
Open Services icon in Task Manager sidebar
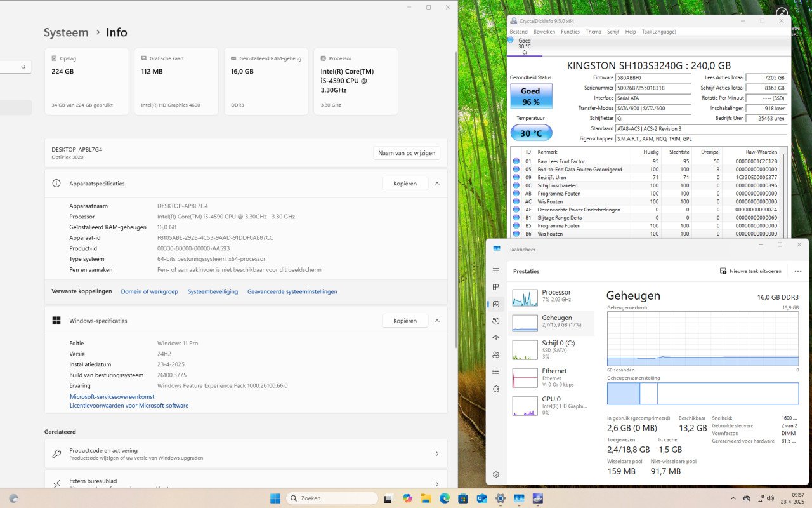point(496,389)
